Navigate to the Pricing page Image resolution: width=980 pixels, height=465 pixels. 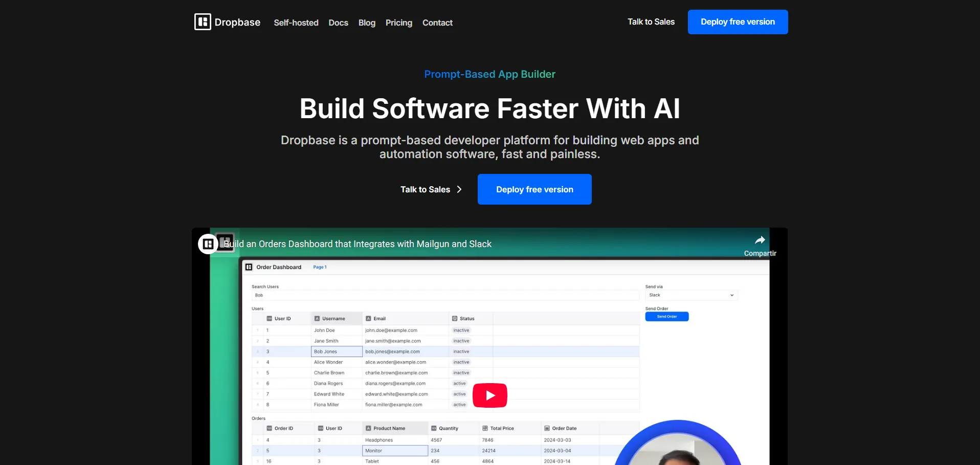click(x=398, y=23)
